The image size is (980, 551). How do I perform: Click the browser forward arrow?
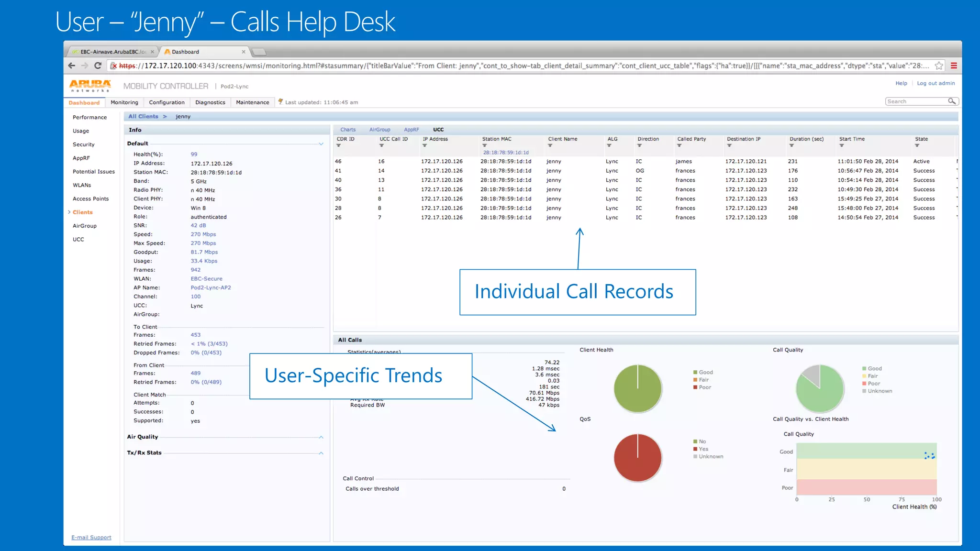coord(85,66)
